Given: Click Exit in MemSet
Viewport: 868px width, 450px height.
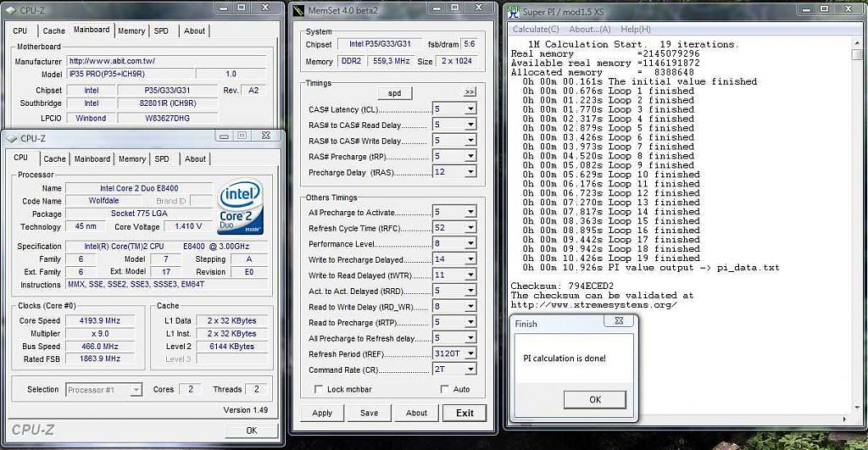Looking at the screenshot, I should pyautogui.click(x=465, y=413).
